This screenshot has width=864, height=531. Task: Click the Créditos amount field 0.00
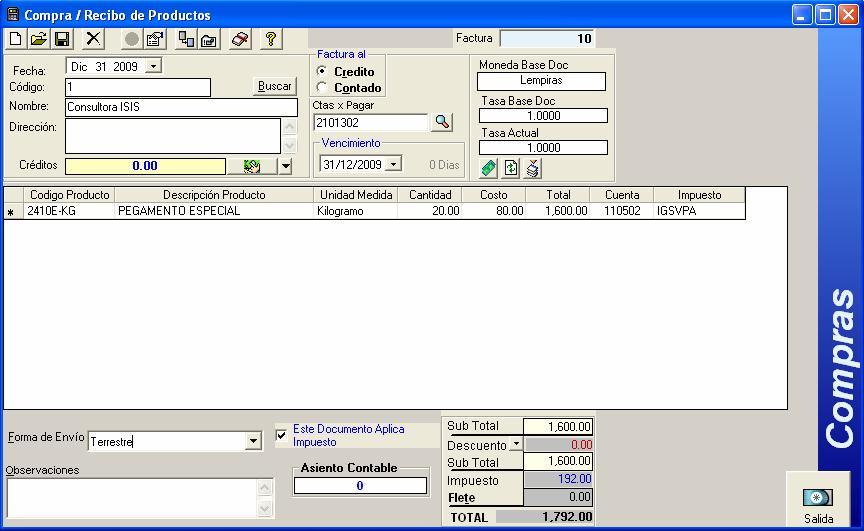point(145,166)
